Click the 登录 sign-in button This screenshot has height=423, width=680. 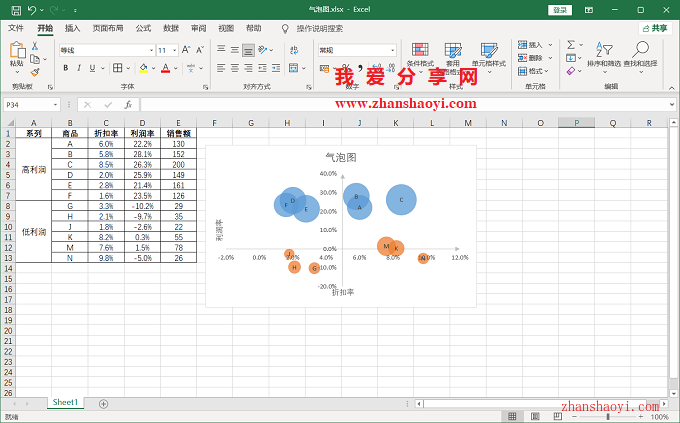[560, 10]
